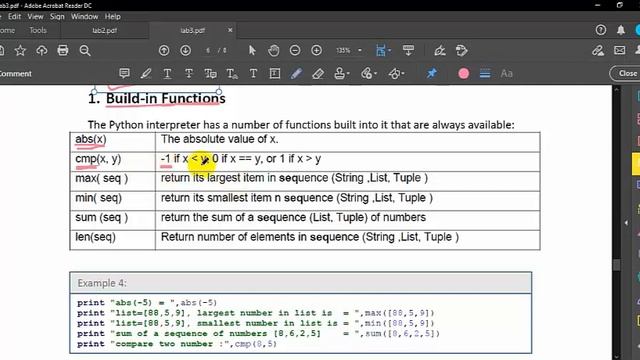Click the Aa text properties button
This screenshot has width=640, height=360.
(x=507, y=73)
